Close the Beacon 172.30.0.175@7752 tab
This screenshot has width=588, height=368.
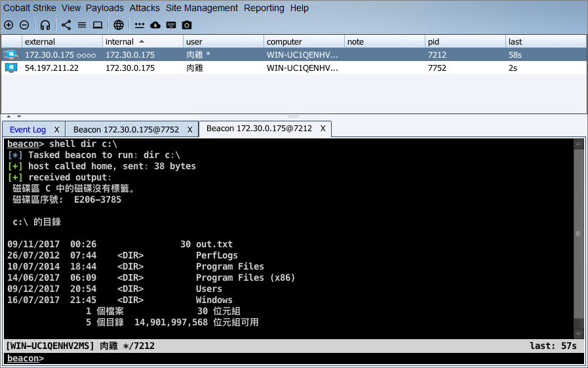coord(189,129)
